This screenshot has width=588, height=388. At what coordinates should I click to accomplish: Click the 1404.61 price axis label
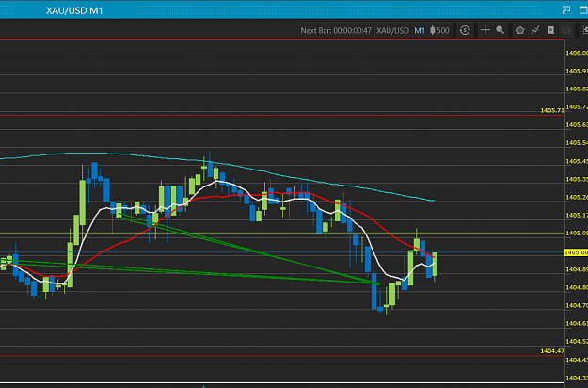[577, 323]
